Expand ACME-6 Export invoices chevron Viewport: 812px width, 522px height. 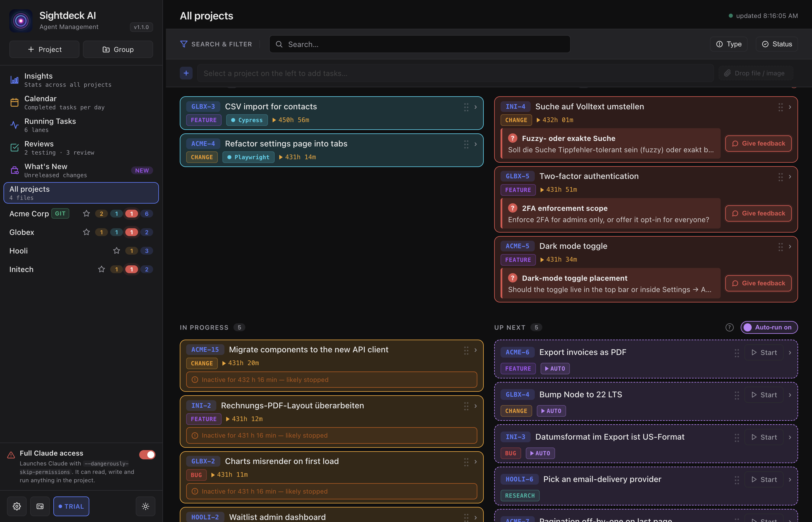click(x=790, y=353)
